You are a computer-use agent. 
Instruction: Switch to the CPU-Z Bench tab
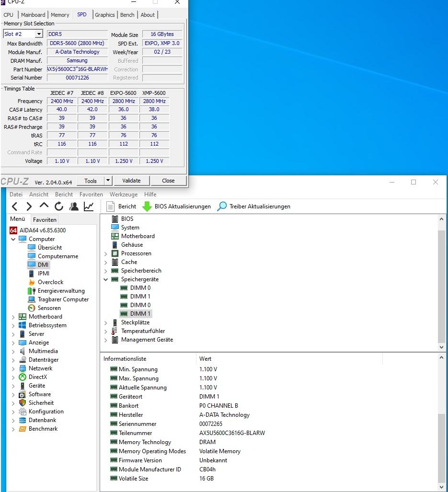[x=127, y=15]
